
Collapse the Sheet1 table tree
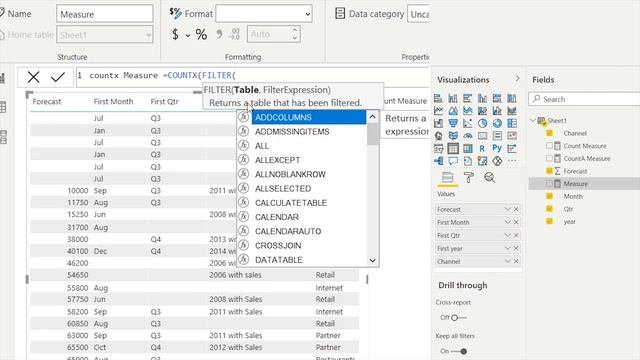click(533, 120)
